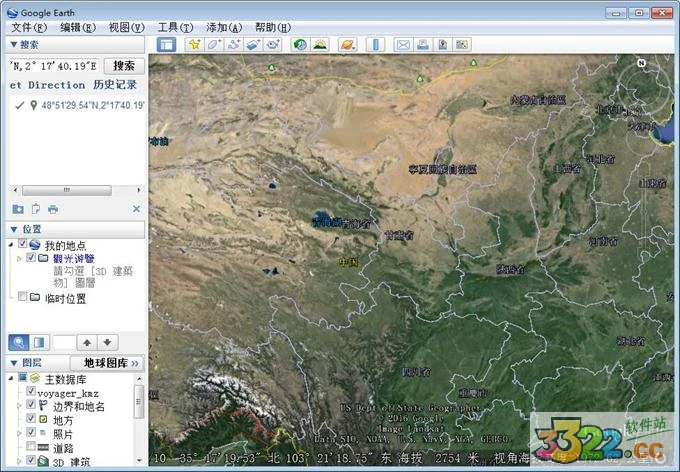
Task: Click the compass north N marker
Action: pyautogui.click(x=641, y=63)
